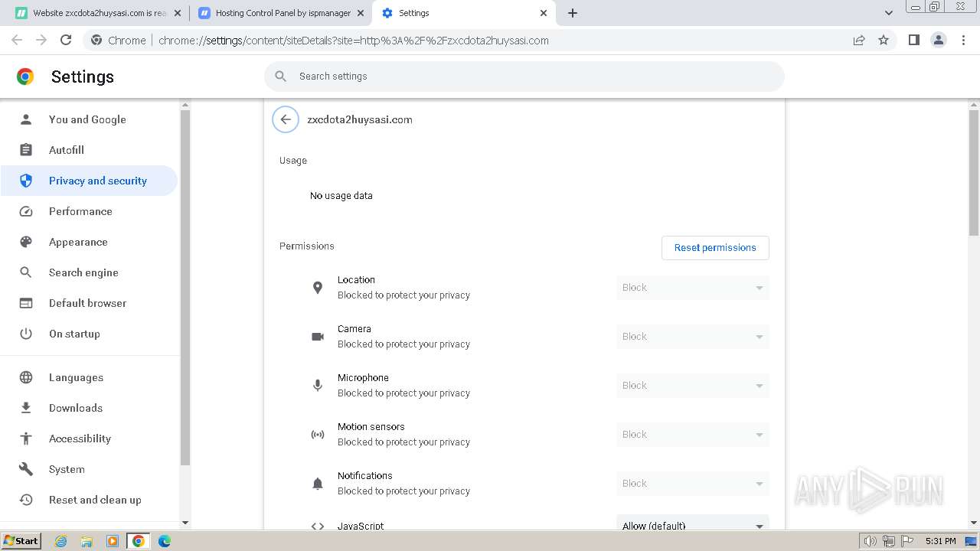Image resolution: width=980 pixels, height=551 pixels.
Task: Reload the current page
Action: tap(66, 40)
